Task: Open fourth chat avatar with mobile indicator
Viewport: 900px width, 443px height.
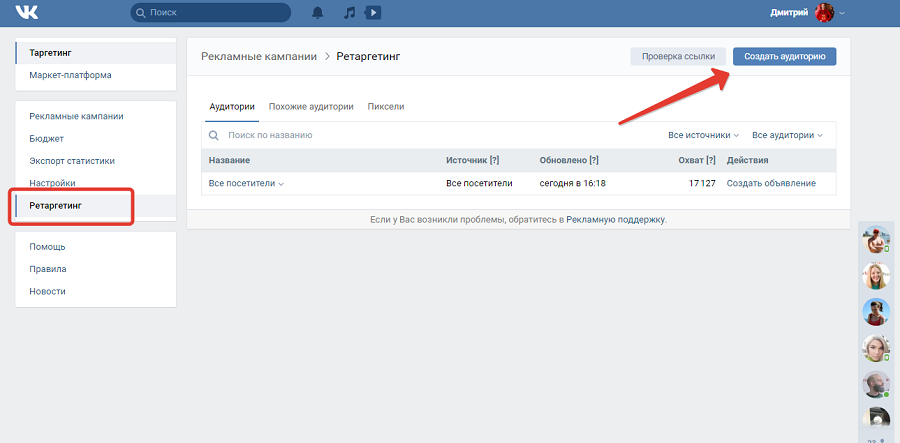Action: click(x=876, y=348)
